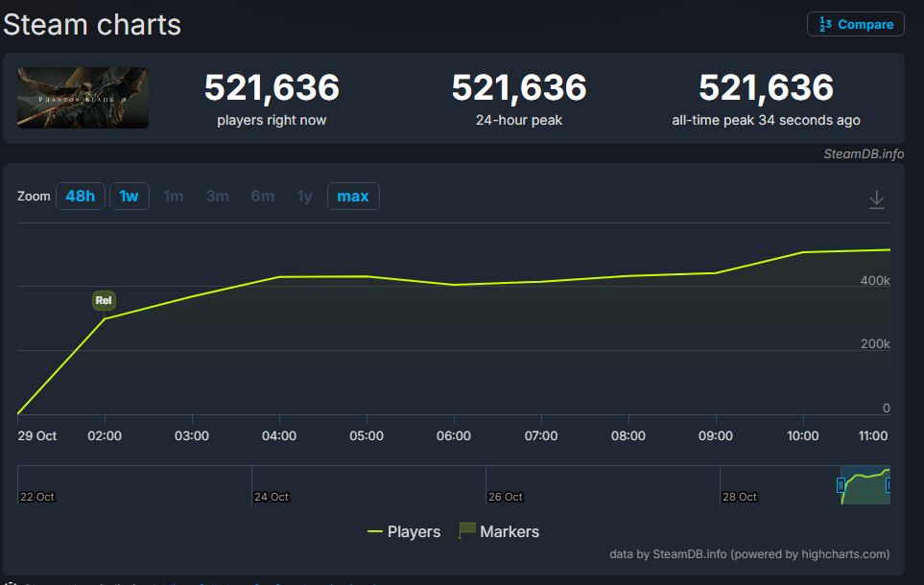The image size is (924, 585).
Task: Click the 10:00 x-axis label
Action: 802,436
